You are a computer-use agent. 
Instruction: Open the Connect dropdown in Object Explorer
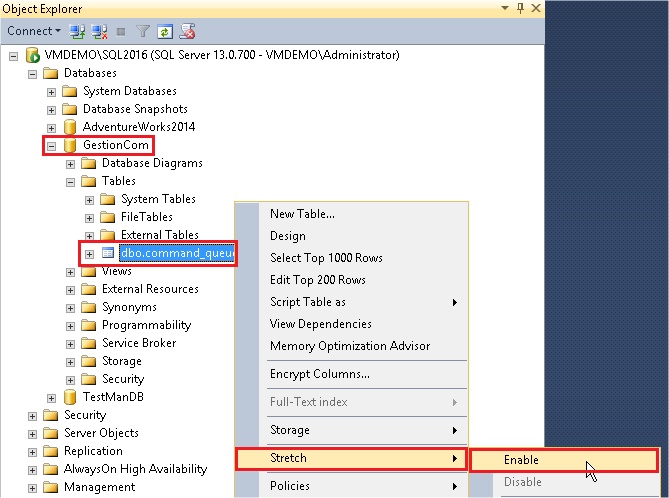click(34, 31)
